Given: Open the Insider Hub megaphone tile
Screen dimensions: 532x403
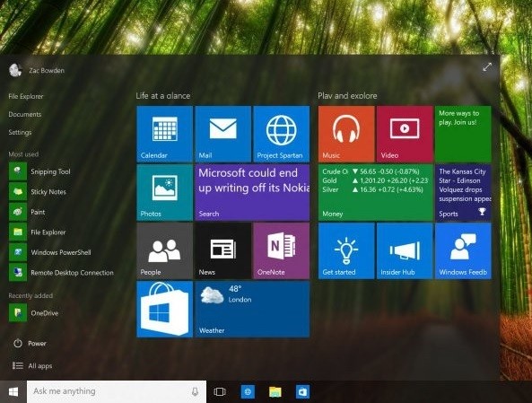Looking at the screenshot, I should point(405,251).
